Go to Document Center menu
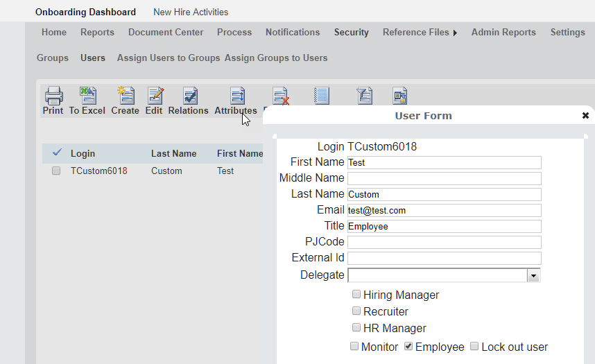 coord(166,33)
